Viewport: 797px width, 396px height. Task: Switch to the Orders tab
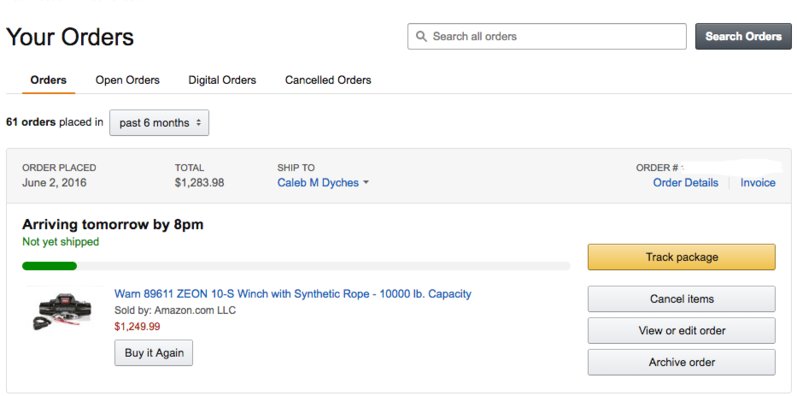pyautogui.click(x=48, y=80)
